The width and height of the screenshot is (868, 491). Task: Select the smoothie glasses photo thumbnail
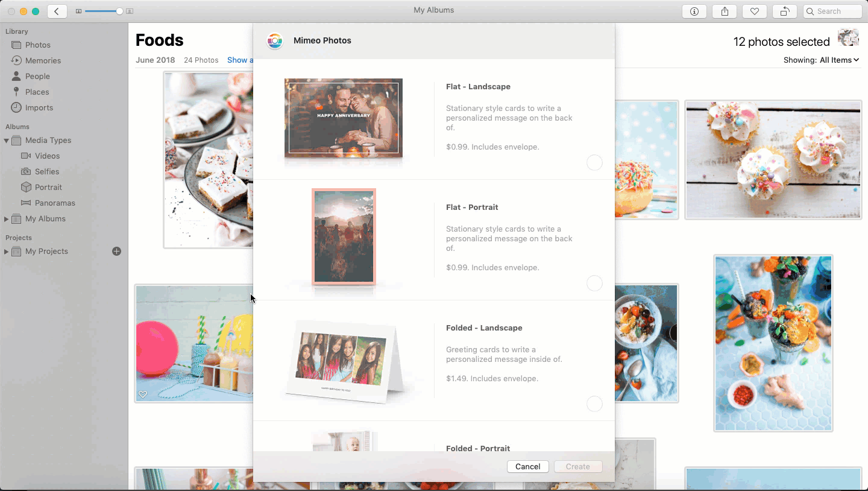click(773, 343)
